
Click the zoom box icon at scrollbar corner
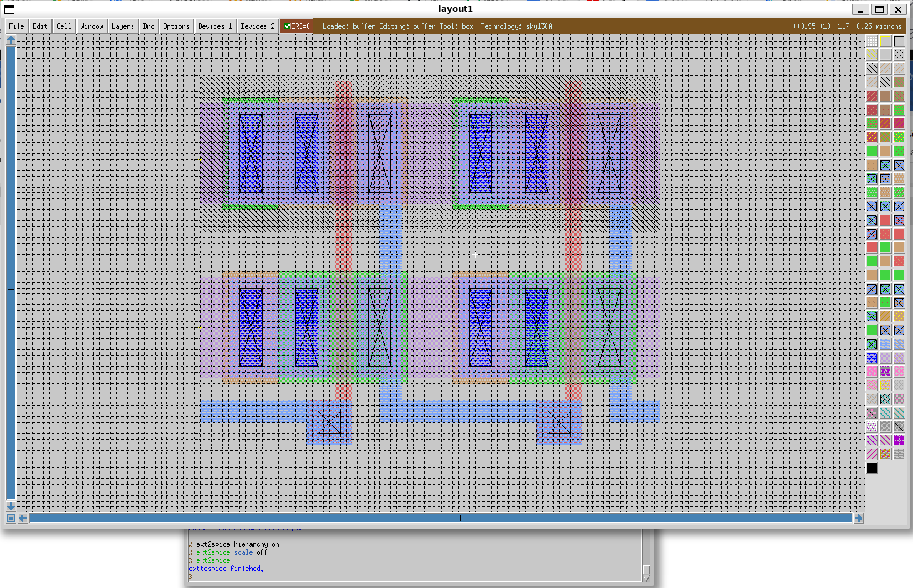coord(11,518)
